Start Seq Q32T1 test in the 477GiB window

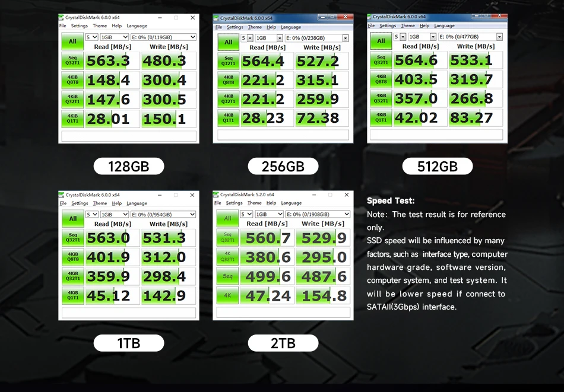coord(381,60)
